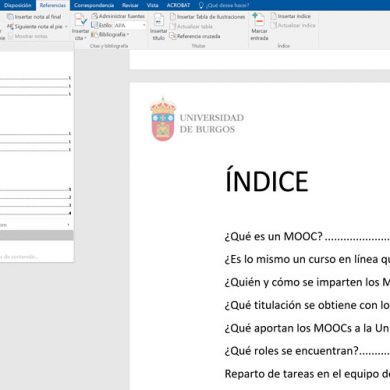Viewport: 390px width, 390px height.
Task: Open the Estilo APA combo box
Action: coord(130,25)
